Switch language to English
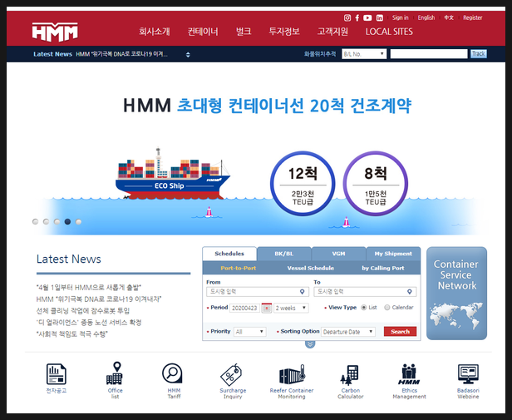This screenshot has height=420, width=512. [426, 18]
